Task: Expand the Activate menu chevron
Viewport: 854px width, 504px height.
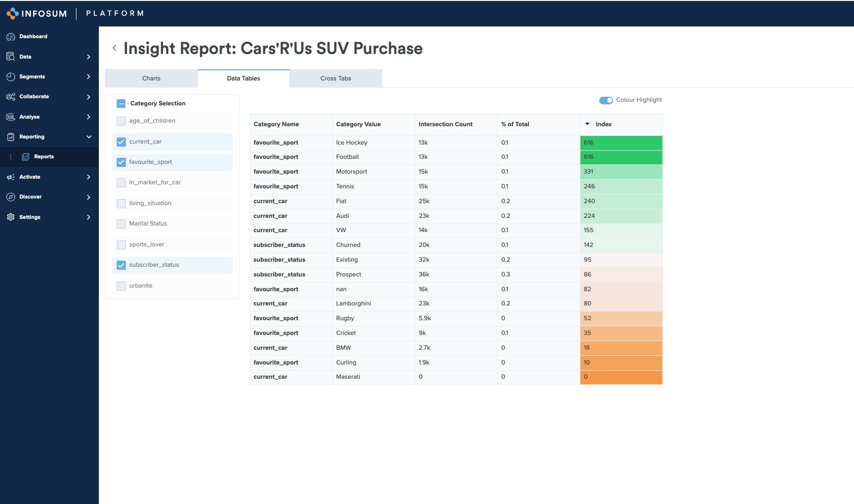Action: click(x=89, y=177)
